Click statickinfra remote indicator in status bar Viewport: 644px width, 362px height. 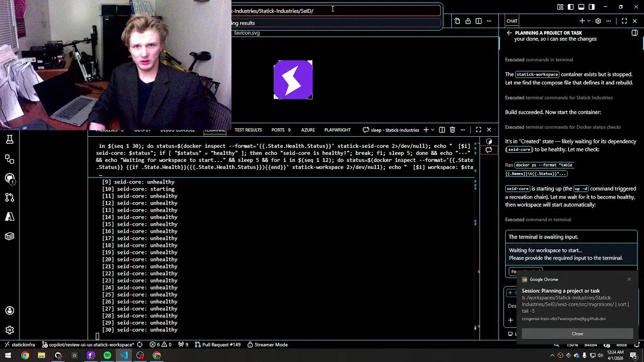(x=20, y=345)
